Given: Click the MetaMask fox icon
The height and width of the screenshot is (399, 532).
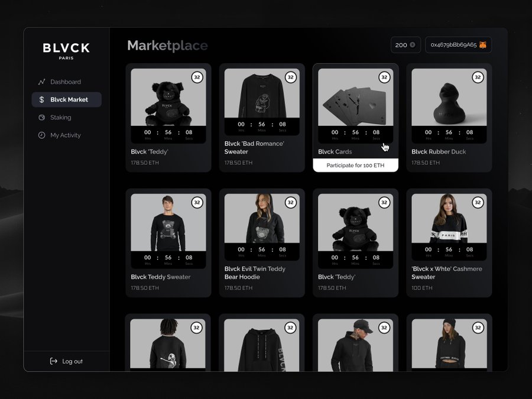Looking at the screenshot, I should click(x=483, y=45).
